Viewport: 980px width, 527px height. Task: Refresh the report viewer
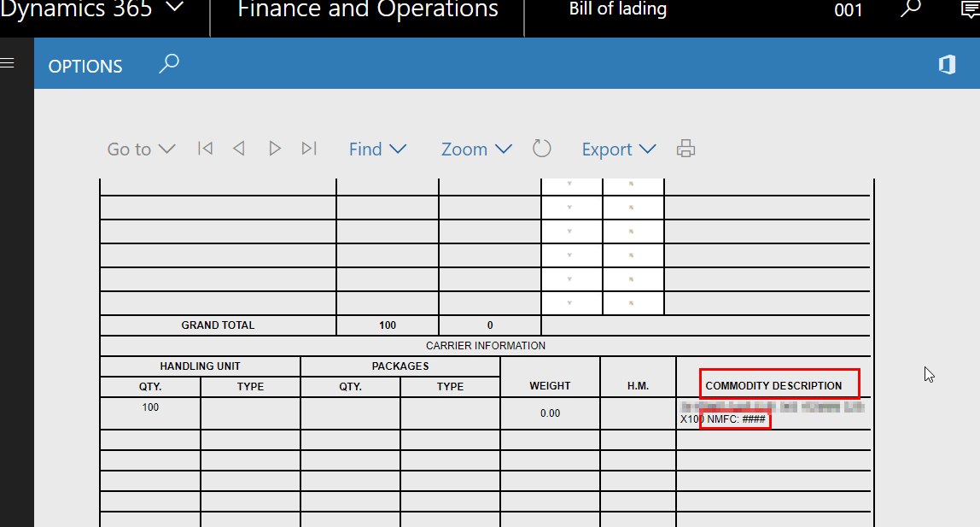click(x=542, y=149)
